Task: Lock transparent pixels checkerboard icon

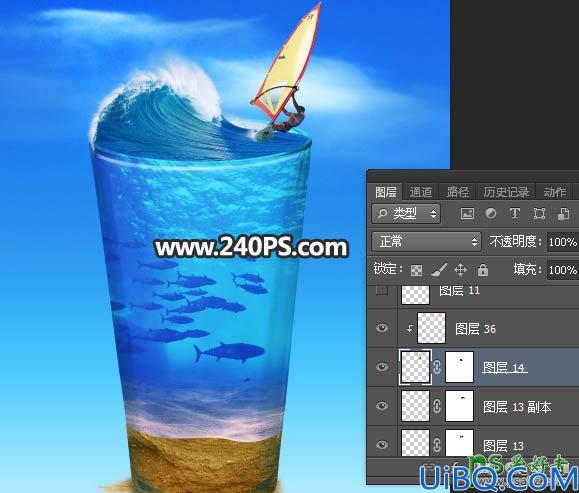Action: pyautogui.click(x=416, y=270)
